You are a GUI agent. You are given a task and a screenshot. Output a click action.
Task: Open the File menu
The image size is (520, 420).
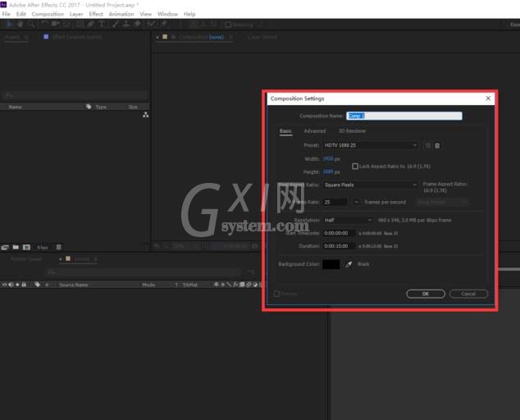tap(6, 14)
